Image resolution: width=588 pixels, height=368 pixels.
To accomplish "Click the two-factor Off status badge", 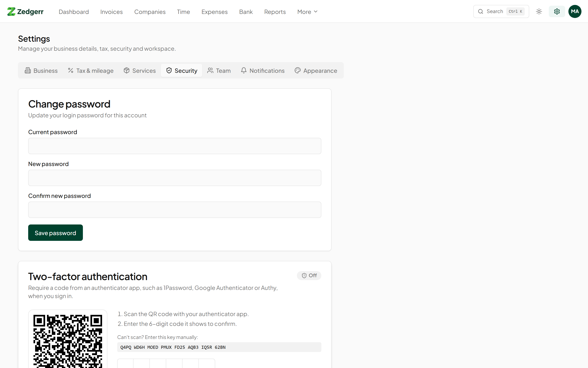I will coord(309,276).
